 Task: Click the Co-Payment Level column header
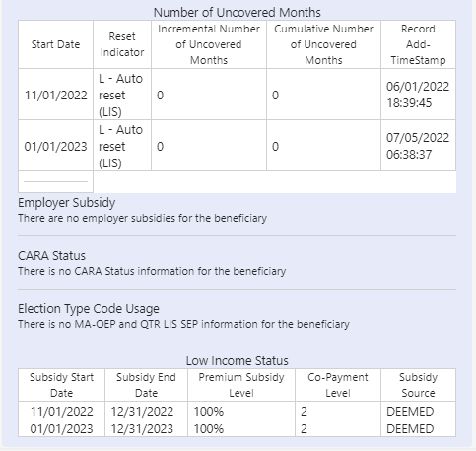(x=338, y=385)
